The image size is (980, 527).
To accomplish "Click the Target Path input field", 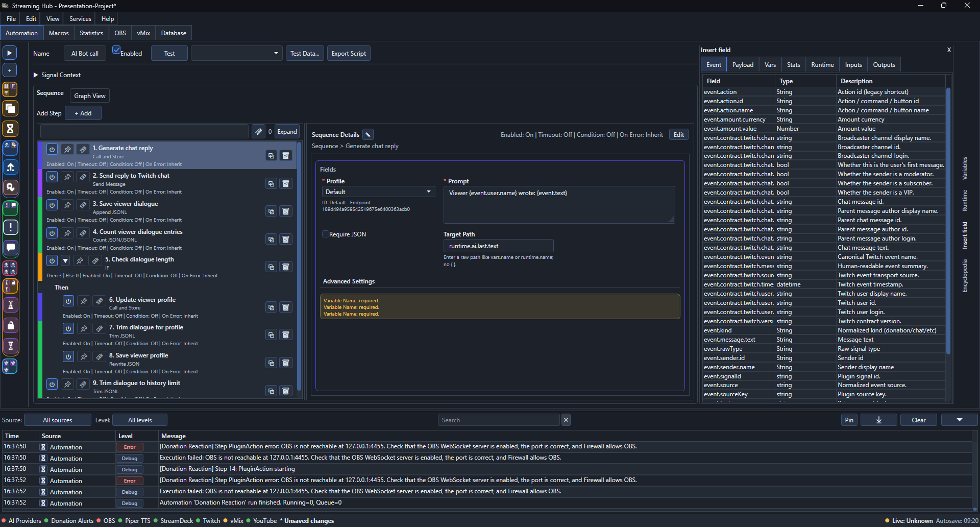I will click(498, 246).
